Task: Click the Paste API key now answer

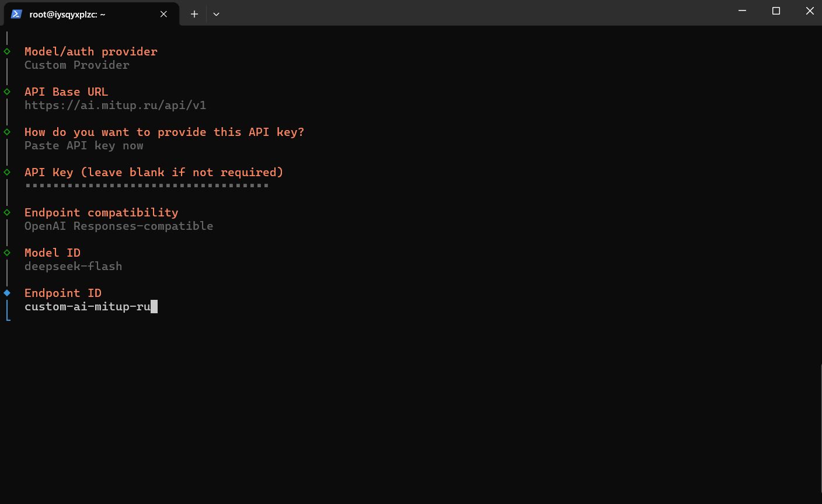Action: tap(84, 145)
